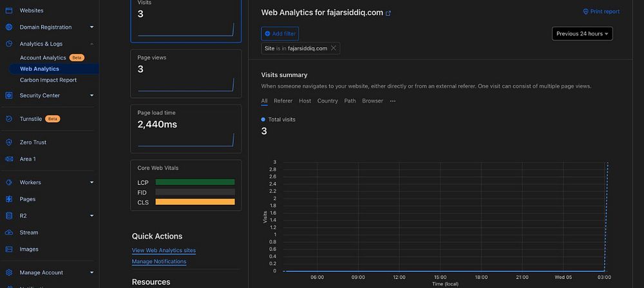Click the Wed 05 label on the time axis
644x288 pixels.
pyautogui.click(x=563, y=277)
